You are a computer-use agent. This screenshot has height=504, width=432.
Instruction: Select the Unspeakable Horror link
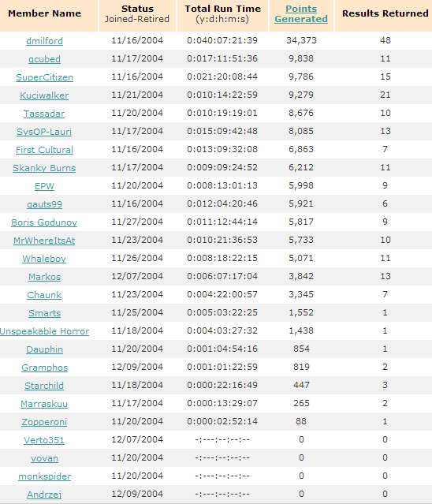[44, 331]
